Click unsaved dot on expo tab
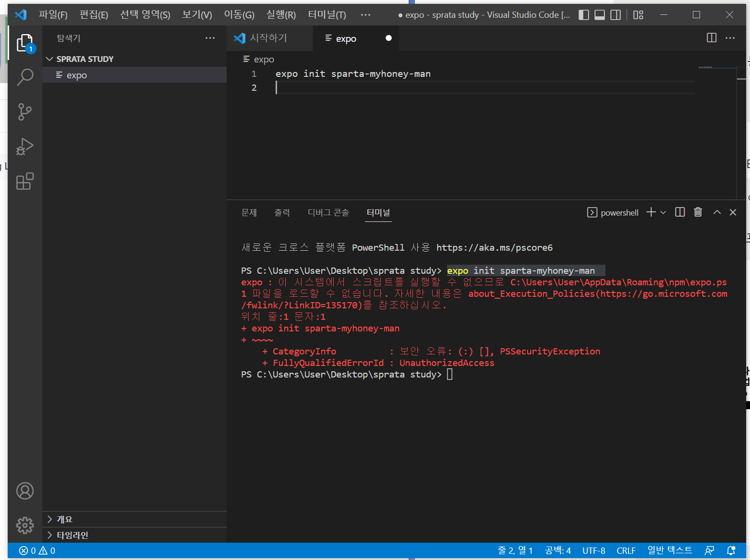Image resolution: width=750 pixels, height=560 pixels. tap(388, 38)
